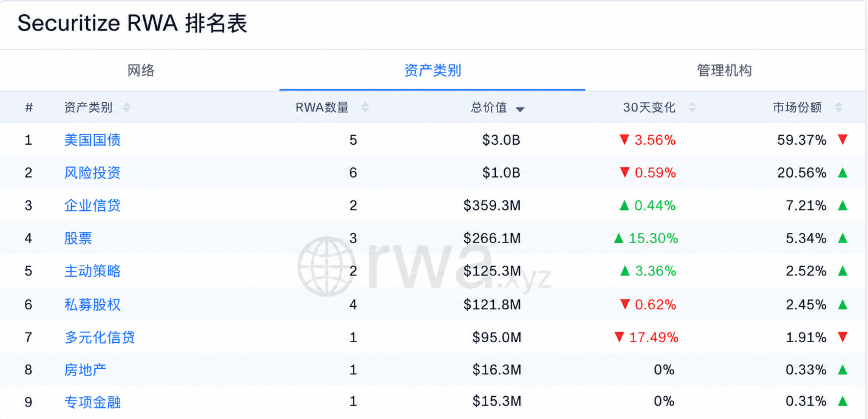Open the 股票 asset class link
The height and width of the screenshot is (419, 868).
click(x=78, y=238)
